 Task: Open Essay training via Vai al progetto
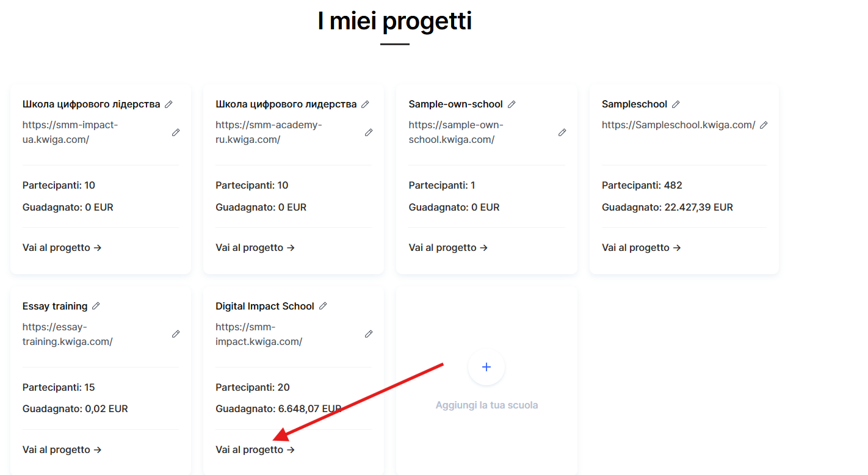(x=62, y=450)
